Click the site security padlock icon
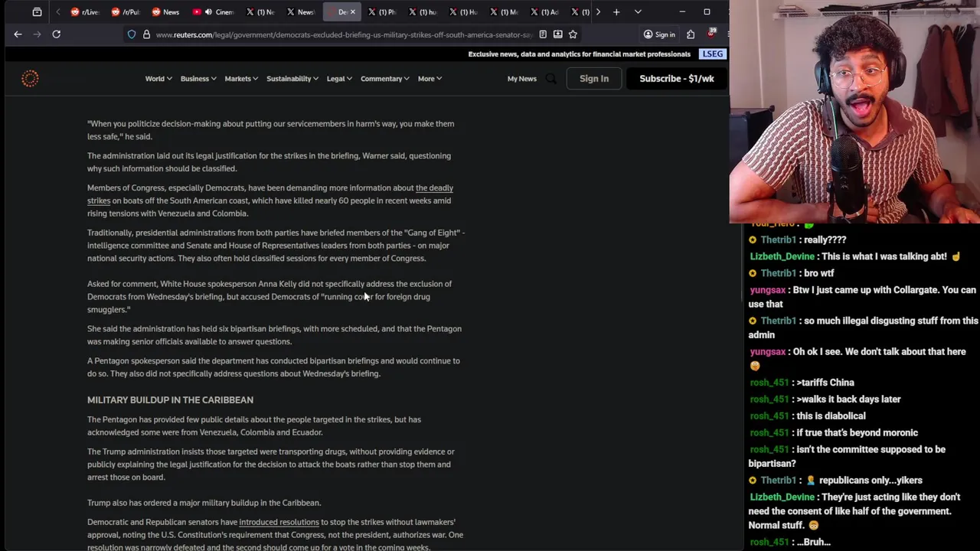The height and width of the screenshot is (551, 980). (146, 34)
